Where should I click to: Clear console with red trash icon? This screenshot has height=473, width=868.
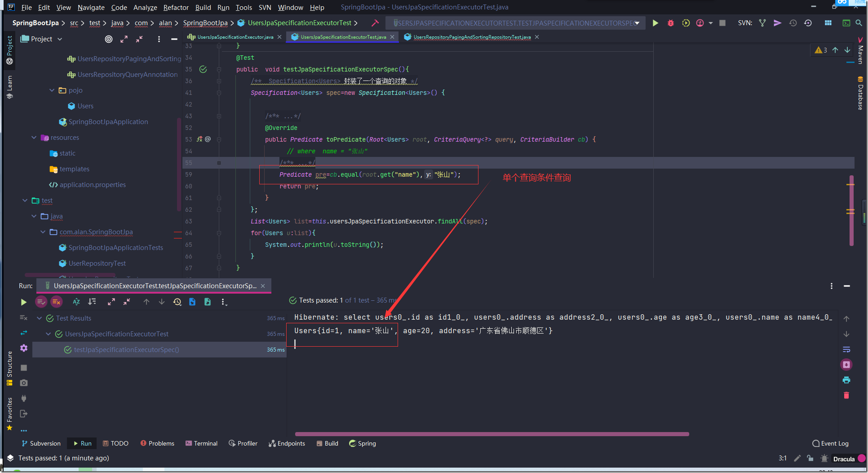coord(846,395)
